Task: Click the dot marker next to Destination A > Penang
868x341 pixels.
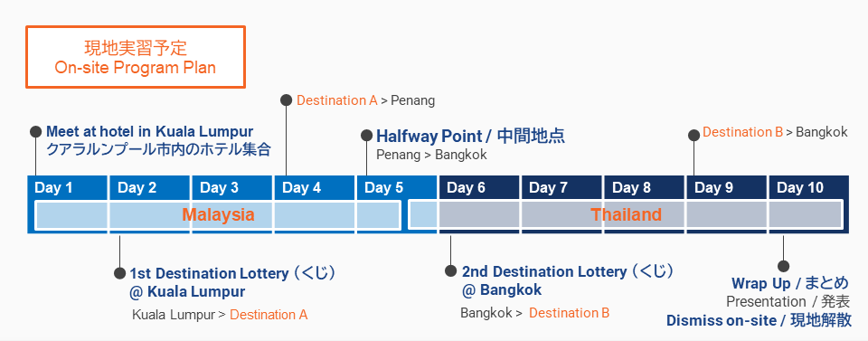Action: coord(286,99)
